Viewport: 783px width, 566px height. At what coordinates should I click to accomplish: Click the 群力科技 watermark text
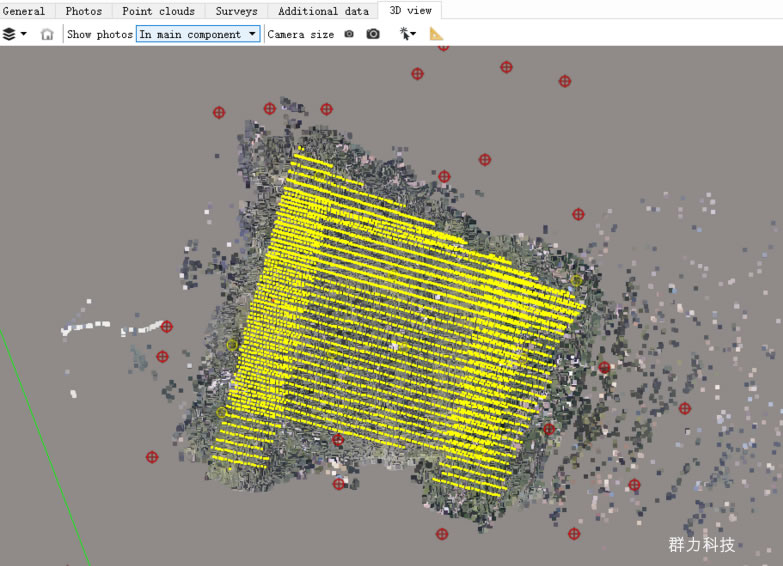(701, 545)
